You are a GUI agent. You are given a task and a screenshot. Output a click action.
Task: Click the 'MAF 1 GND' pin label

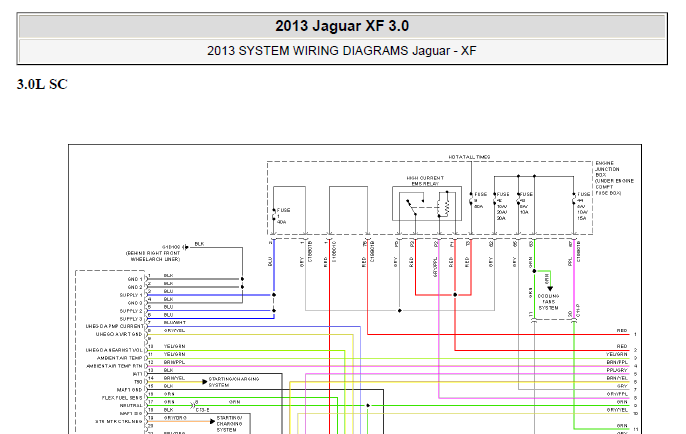[130, 389]
